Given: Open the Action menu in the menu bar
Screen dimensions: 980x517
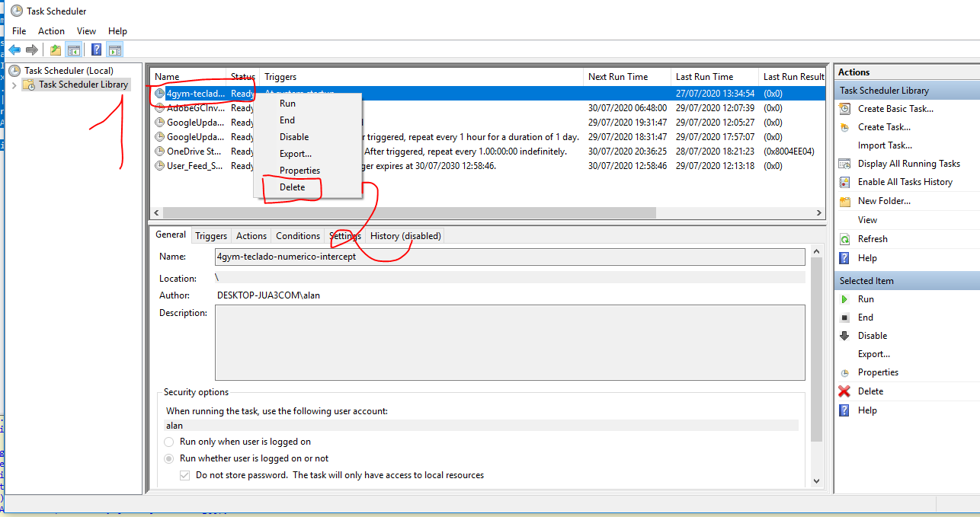Looking at the screenshot, I should pos(51,31).
